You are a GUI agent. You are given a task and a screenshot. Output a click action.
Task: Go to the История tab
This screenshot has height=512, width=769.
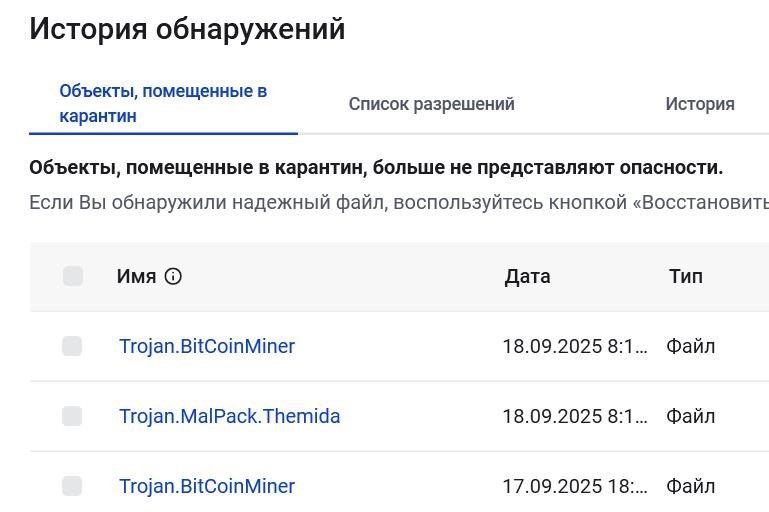click(700, 104)
